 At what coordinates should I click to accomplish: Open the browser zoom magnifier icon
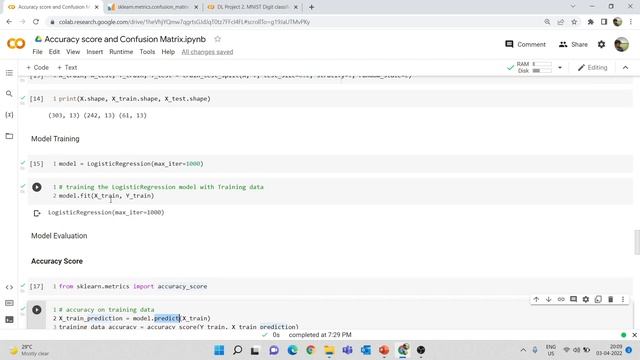(x=547, y=22)
